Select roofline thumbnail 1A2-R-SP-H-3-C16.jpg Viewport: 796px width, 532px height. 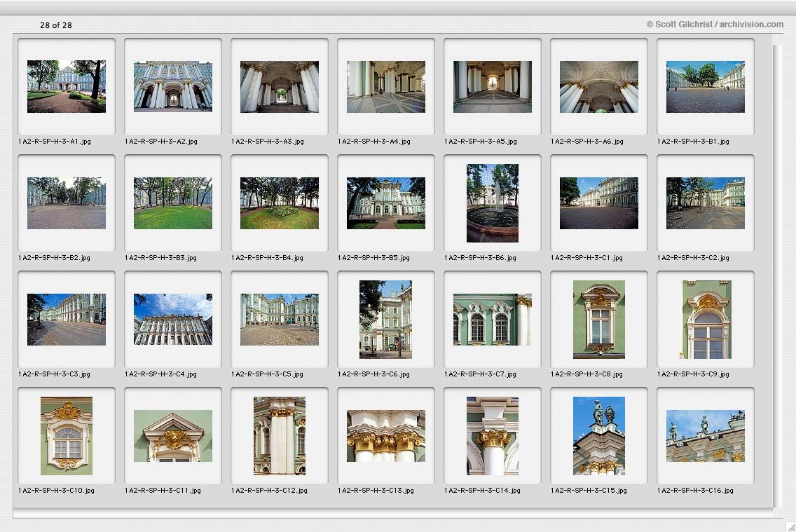(x=706, y=435)
